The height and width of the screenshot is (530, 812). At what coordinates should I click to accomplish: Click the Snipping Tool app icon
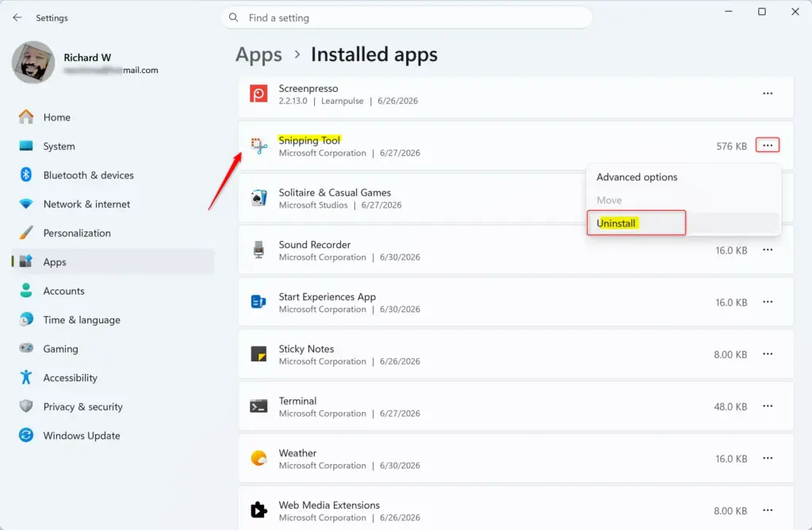259,146
